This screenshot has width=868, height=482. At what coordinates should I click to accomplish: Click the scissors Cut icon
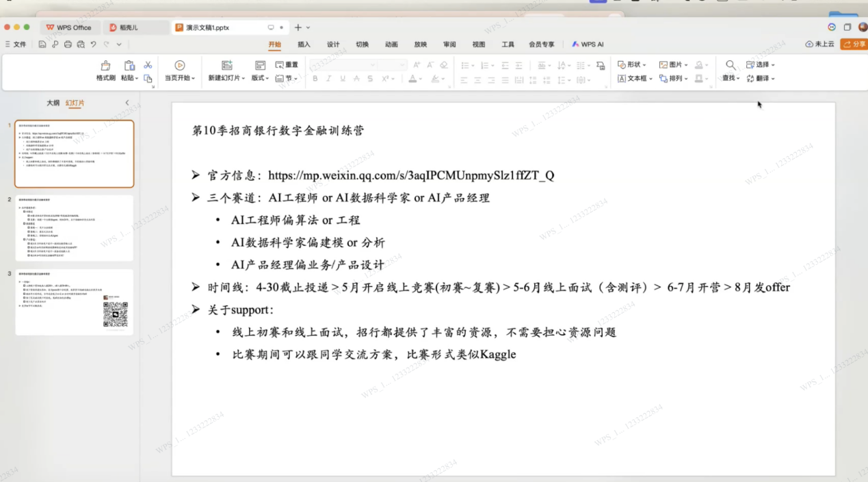[x=148, y=65]
